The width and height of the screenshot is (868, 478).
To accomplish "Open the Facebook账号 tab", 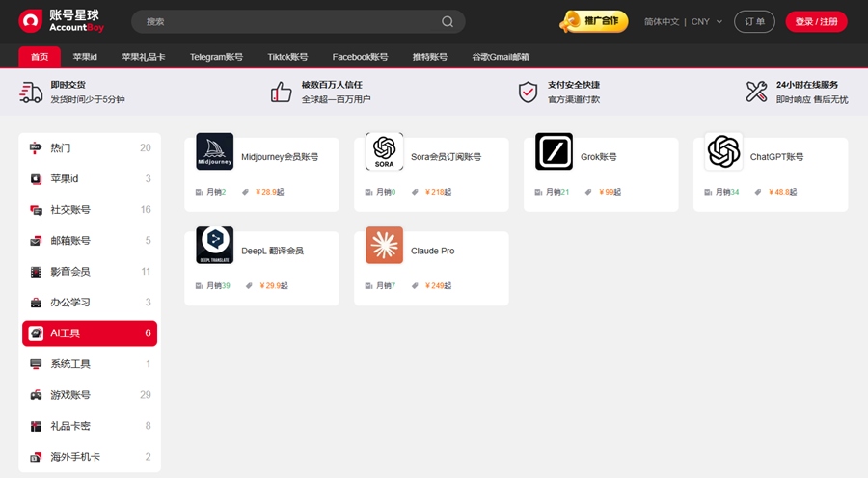I will point(361,57).
